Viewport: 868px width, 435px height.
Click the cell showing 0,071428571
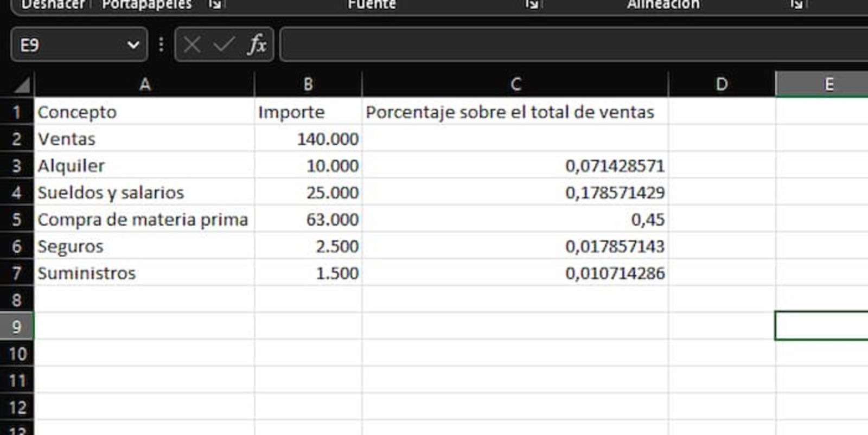(515, 165)
